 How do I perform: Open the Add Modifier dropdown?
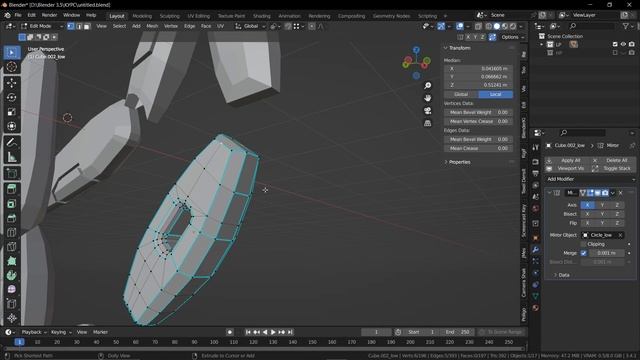point(590,179)
